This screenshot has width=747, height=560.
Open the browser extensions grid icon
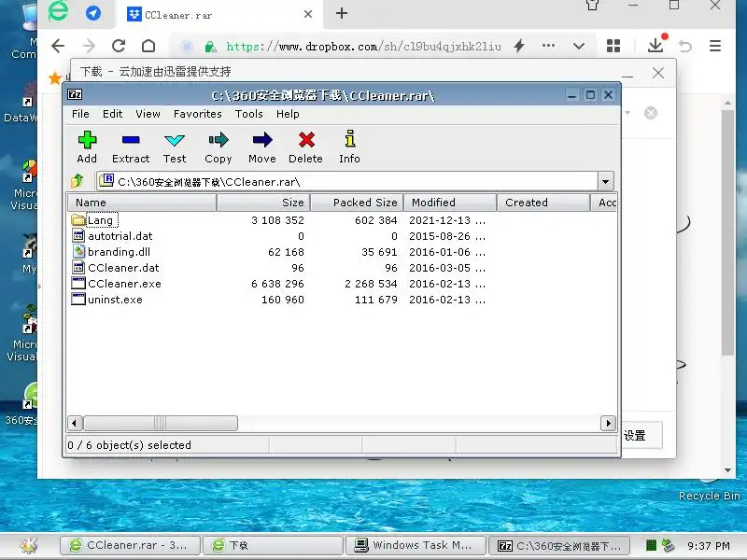[x=613, y=46]
